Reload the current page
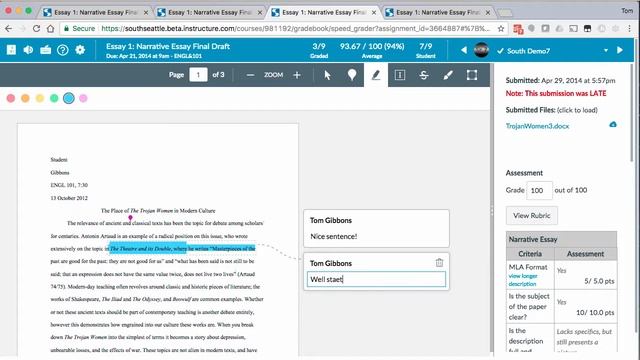 [x=36, y=29]
